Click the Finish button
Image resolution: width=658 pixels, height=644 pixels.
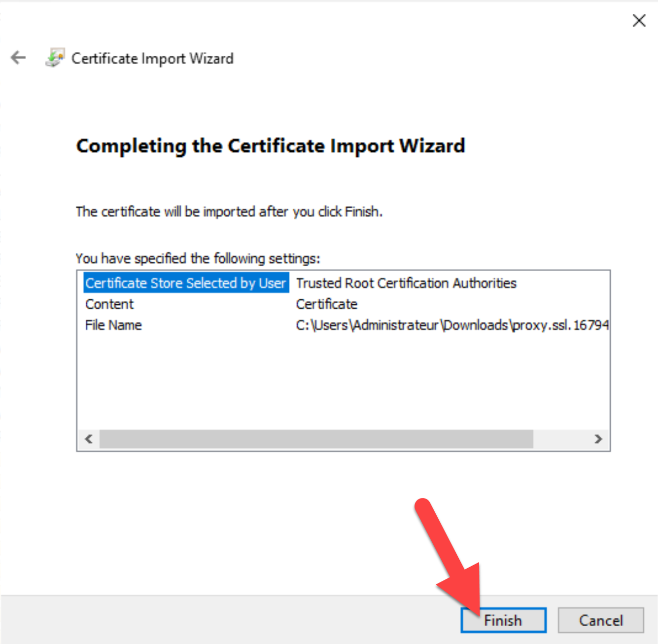(x=503, y=620)
